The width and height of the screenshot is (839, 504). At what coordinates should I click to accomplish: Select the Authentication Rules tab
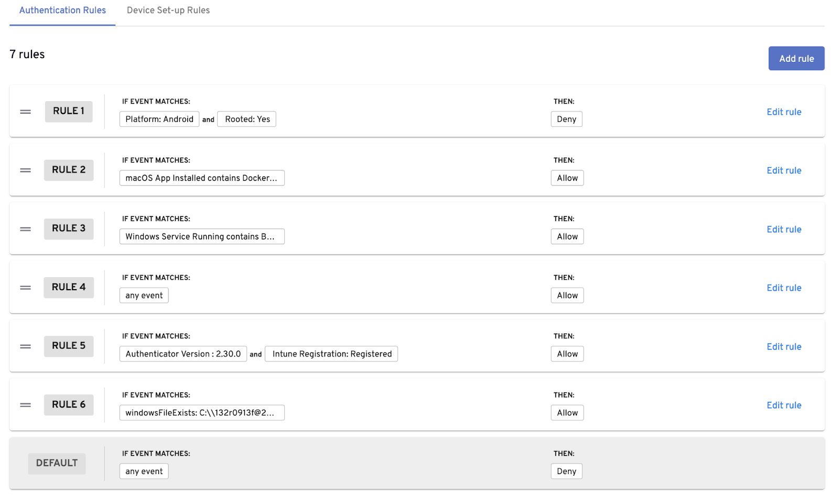[62, 10]
